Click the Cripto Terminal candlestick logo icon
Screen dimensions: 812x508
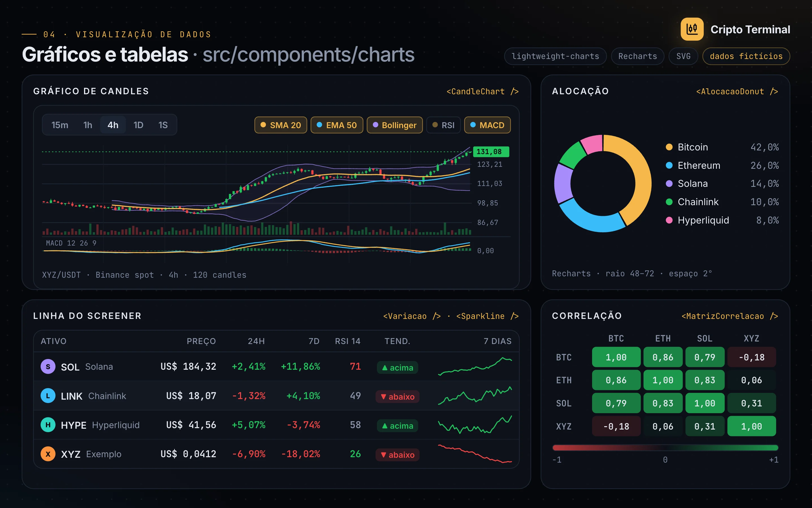click(692, 29)
